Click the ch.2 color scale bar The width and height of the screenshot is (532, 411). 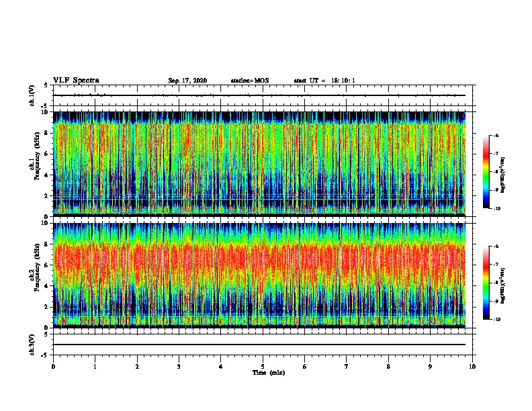coord(486,283)
